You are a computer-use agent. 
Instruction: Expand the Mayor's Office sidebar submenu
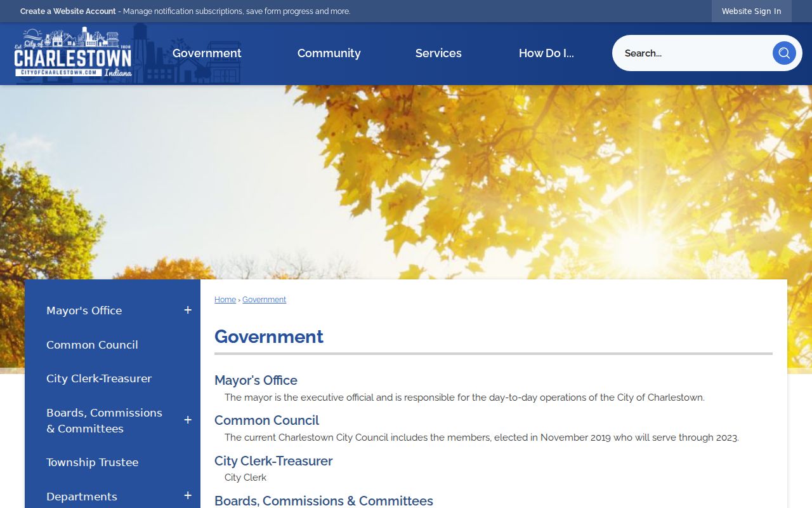click(188, 311)
